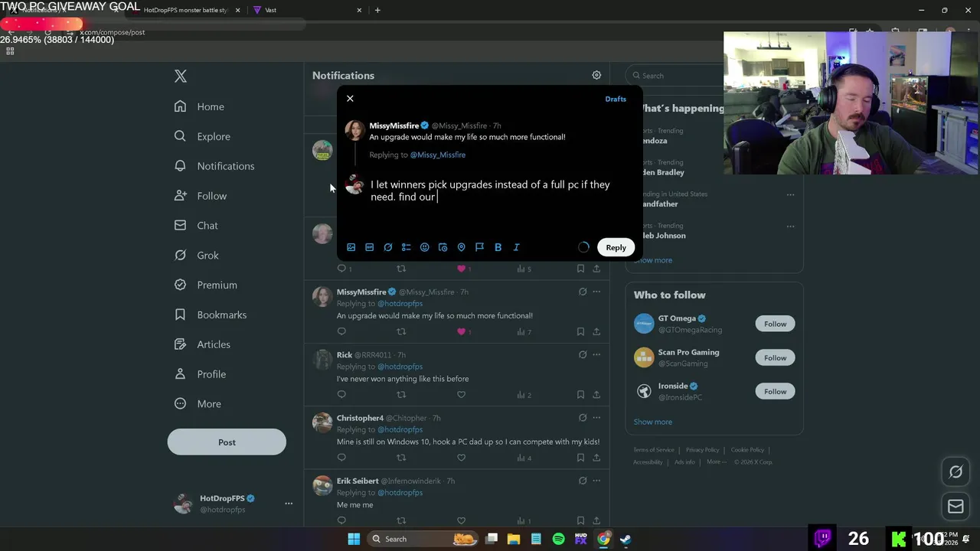
Task: Show more suggestions under Who to follow
Action: click(x=652, y=422)
